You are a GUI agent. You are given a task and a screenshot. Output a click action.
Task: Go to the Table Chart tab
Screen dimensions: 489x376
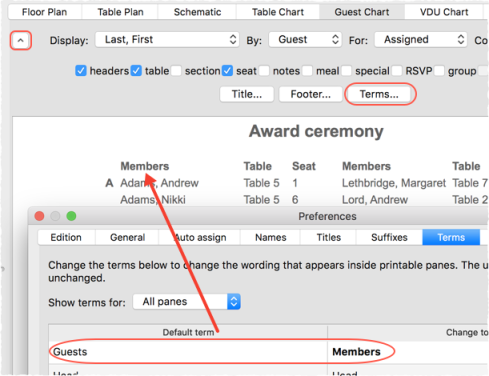(x=278, y=12)
